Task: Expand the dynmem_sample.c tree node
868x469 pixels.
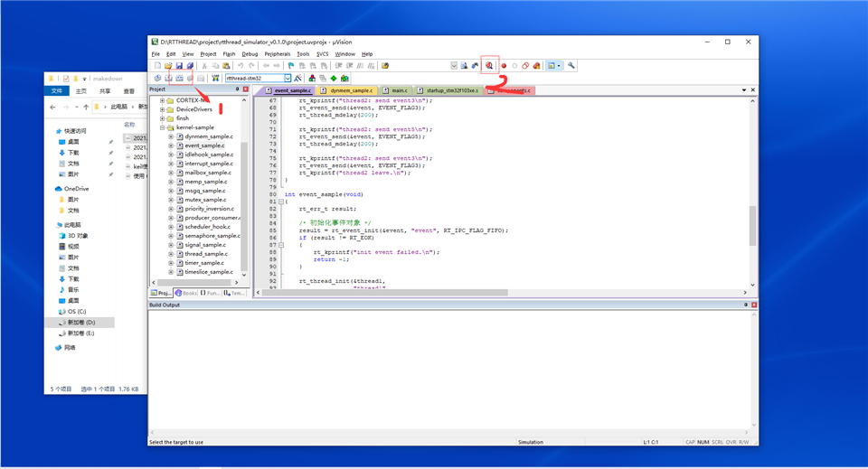Action: (x=171, y=136)
